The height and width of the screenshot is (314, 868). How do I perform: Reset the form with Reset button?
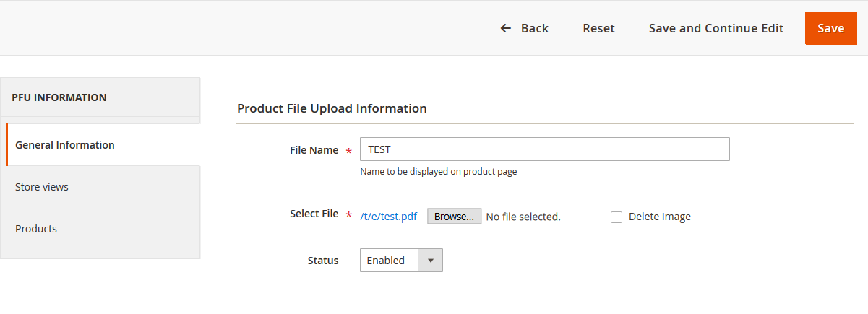[598, 28]
